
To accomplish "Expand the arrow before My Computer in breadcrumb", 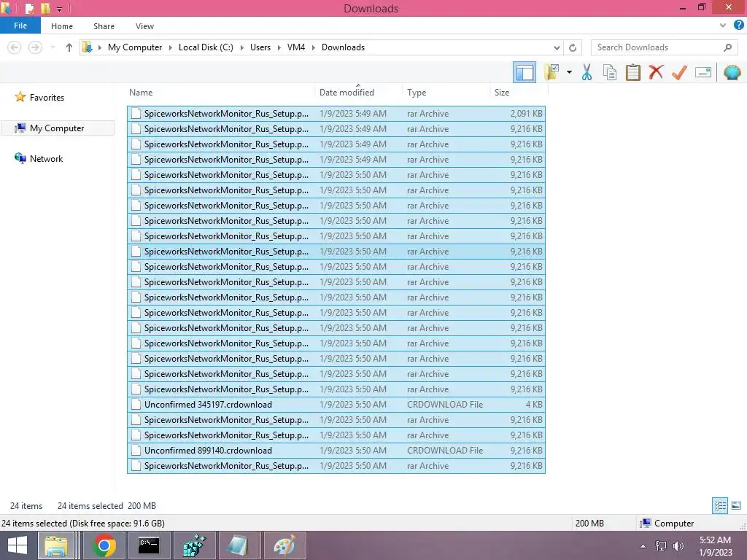I will tap(99, 47).
